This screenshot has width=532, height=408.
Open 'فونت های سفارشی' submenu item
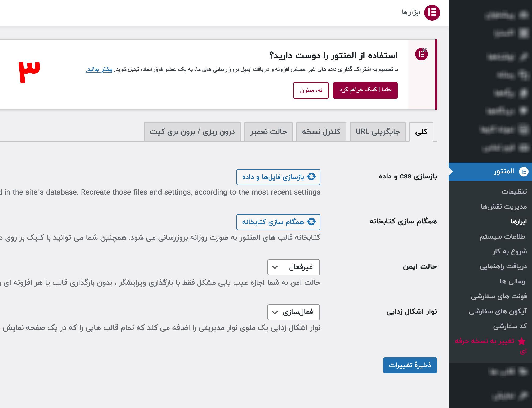tap(499, 296)
